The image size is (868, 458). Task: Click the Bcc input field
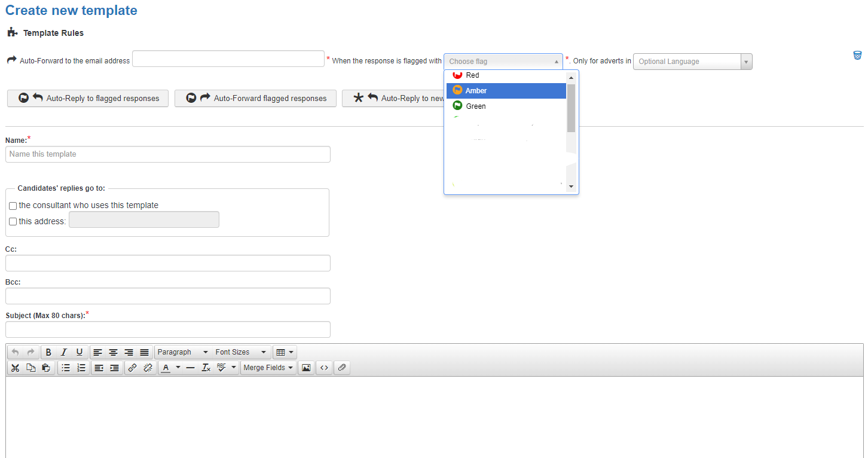point(168,296)
